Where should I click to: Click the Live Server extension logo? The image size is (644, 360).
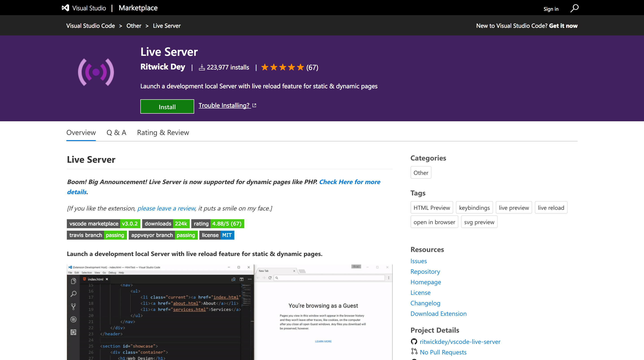[96, 72]
